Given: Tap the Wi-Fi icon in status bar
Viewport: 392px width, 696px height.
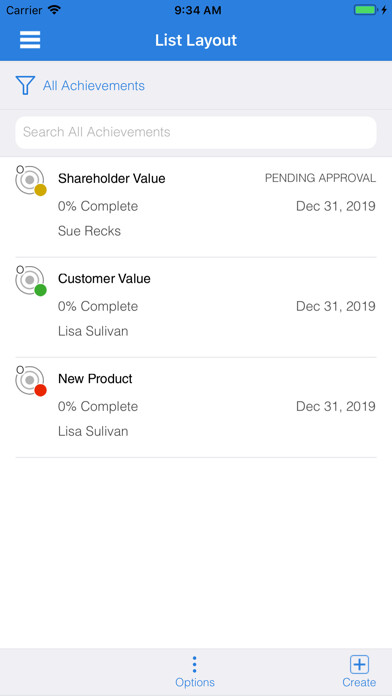Looking at the screenshot, I should pyautogui.click(x=55, y=10).
